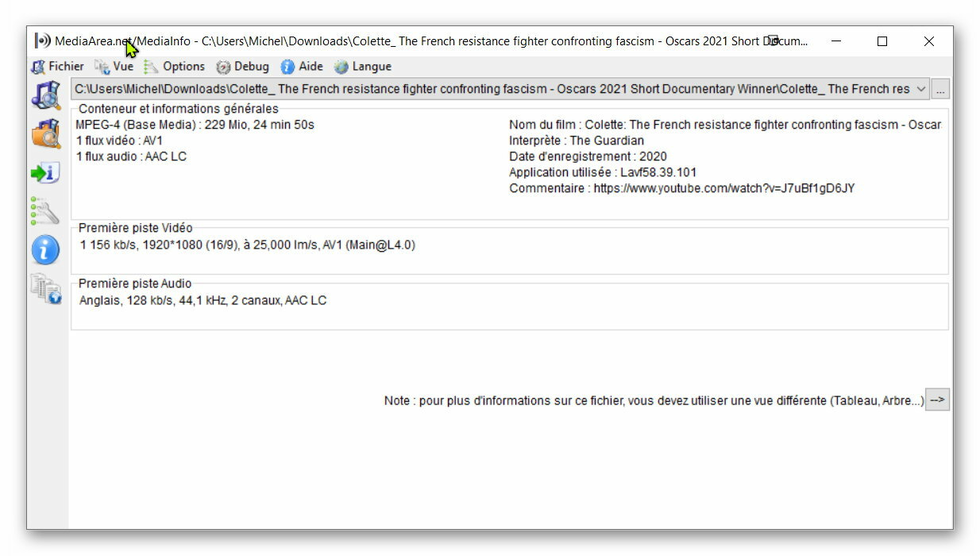This screenshot has width=980, height=556.
Task: Click the audio track 'Anglais, 128 kb/s' line
Action: coord(203,300)
